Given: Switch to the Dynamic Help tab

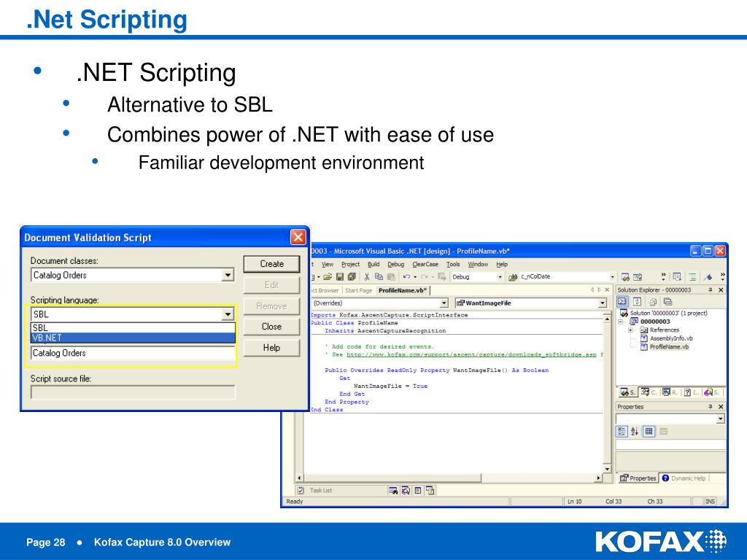Looking at the screenshot, I should click(x=684, y=478).
